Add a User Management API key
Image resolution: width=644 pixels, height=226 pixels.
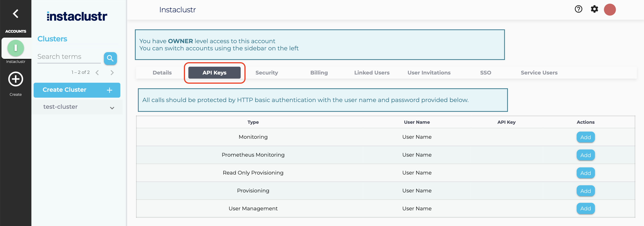[585, 209]
